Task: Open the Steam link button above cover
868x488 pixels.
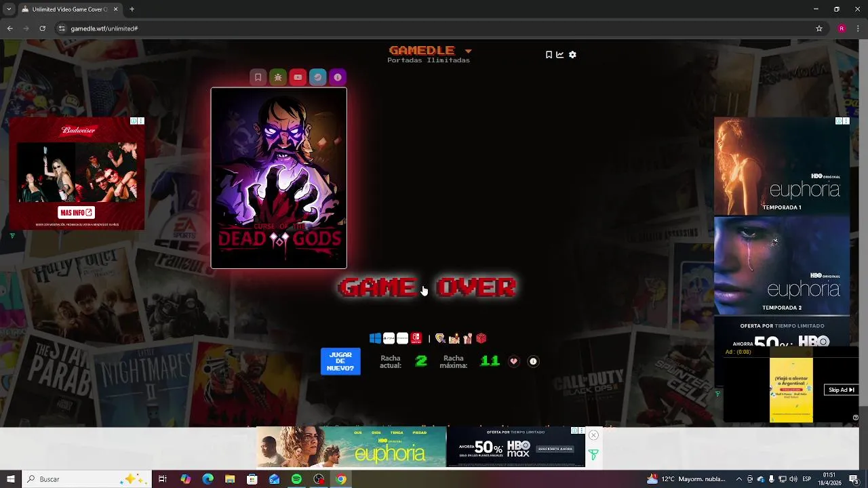Action: point(317,77)
